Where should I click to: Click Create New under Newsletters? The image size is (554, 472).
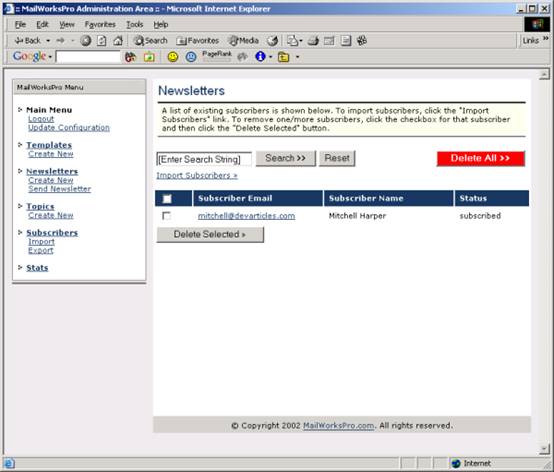(x=51, y=180)
